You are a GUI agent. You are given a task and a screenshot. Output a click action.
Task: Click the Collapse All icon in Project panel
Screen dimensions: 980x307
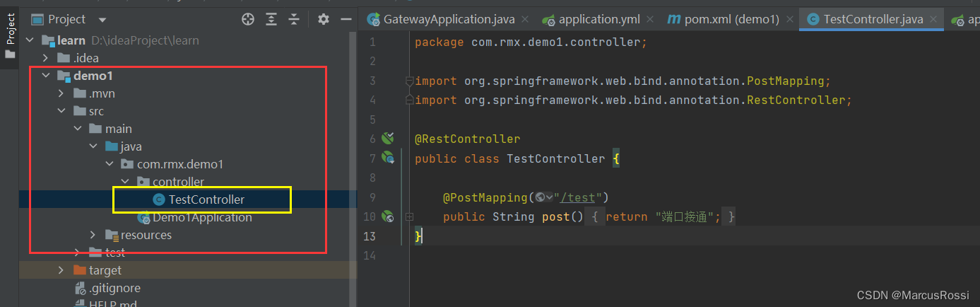click(293, 19)
